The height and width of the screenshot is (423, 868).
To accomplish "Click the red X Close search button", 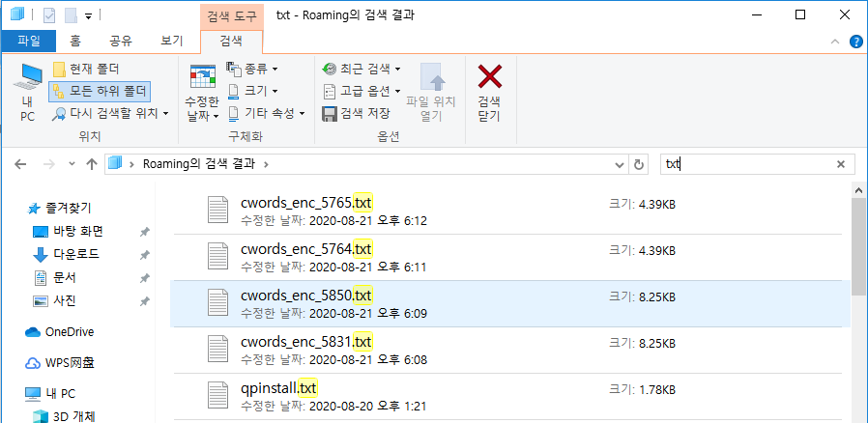I will 489,92.
